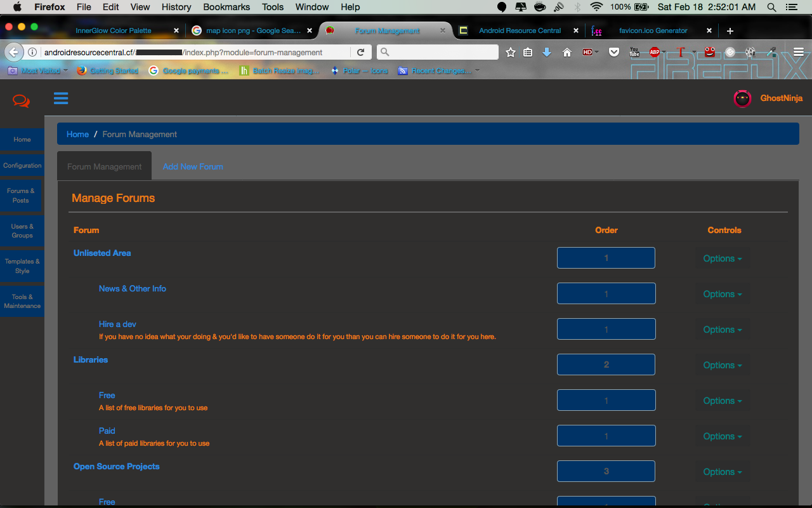The image size is (812, 508).
Task: Open Templates & Style in sidebar
Action: point(22,266)
